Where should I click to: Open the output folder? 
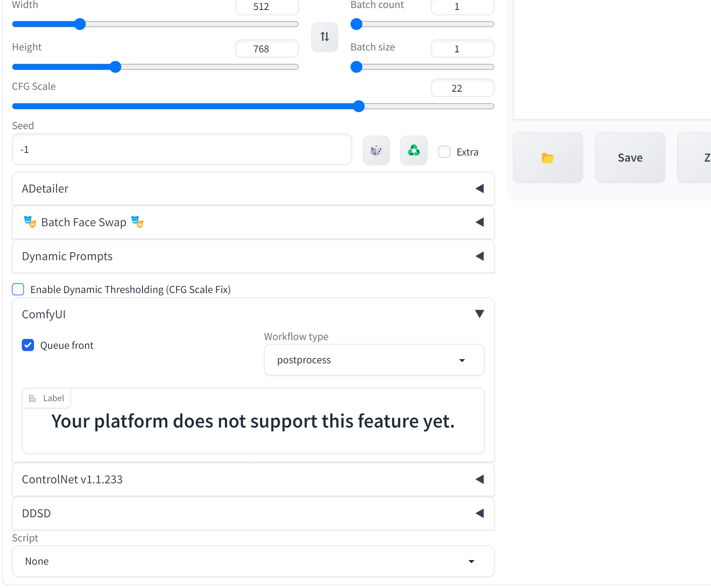[548, 157]
